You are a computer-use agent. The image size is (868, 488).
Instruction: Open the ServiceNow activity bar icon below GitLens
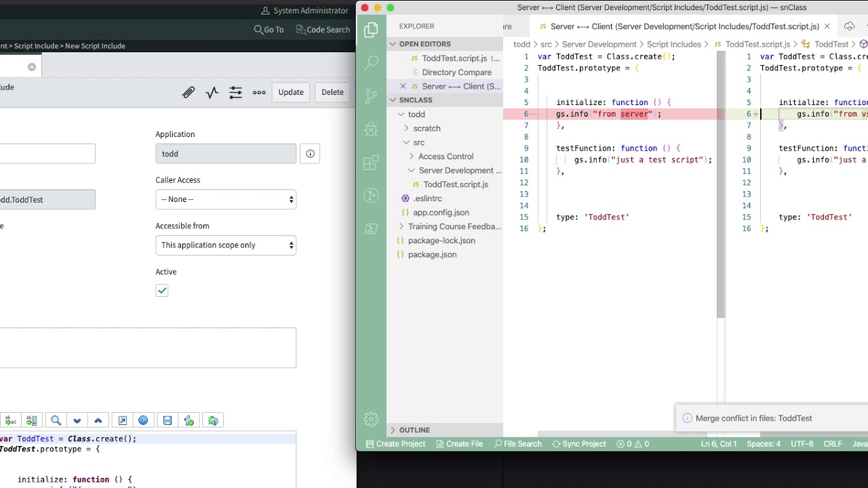371,229
